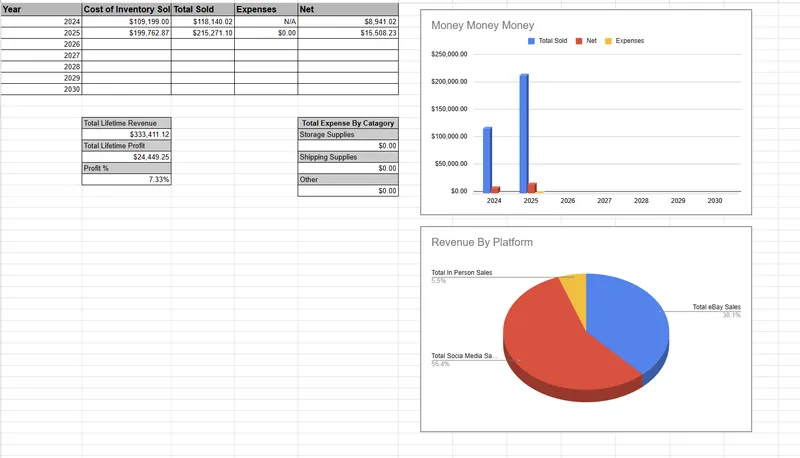Click the yellow Expenses legend swatch
The image size is (800, 458).
[x=608, y=41]
